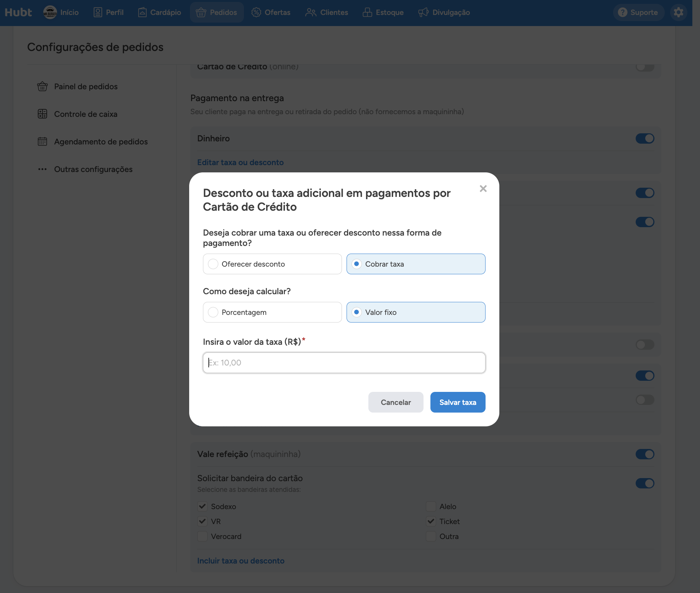Click the Perfil profile icon
Viewport: 700px width, 593px height.
click(x=98, y=12)
